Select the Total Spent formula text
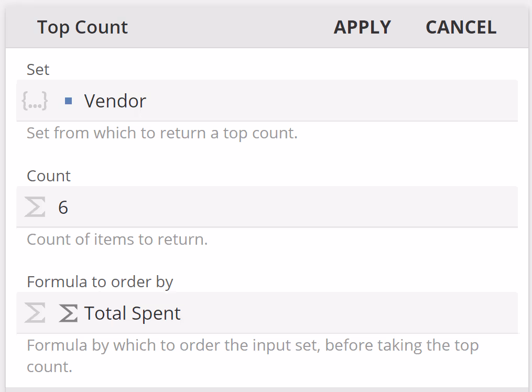532x392 pixels. [x=133, y=313]
